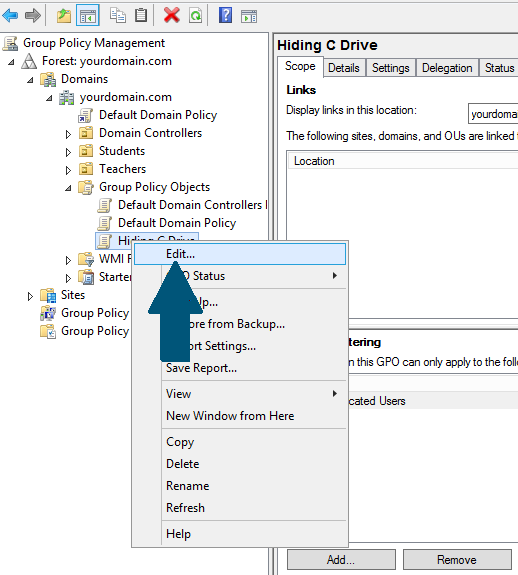Collapse the Domains tree node
Image resolution: width=518 pixels, height=575 pixels.
pyautogui.click(x=30, y=80)
